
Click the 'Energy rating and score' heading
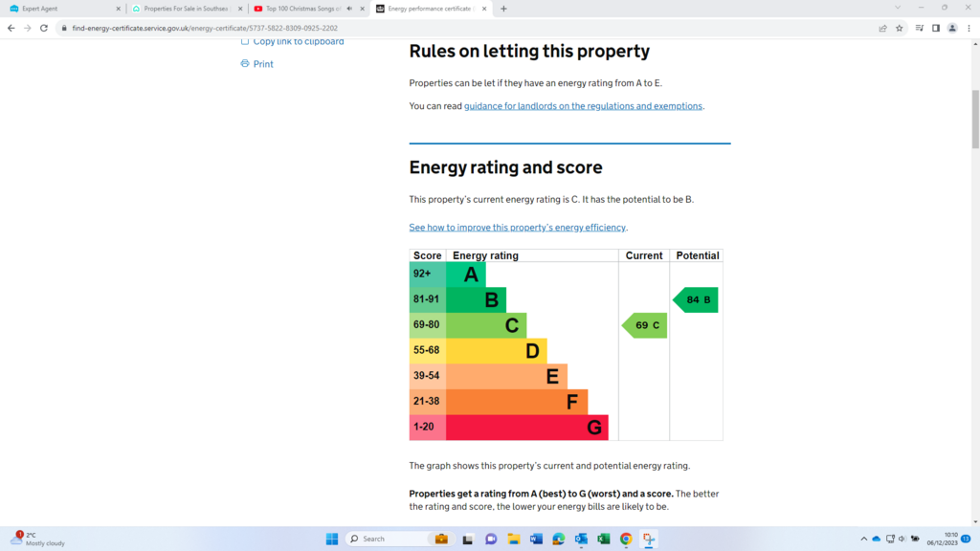point(505,167)
